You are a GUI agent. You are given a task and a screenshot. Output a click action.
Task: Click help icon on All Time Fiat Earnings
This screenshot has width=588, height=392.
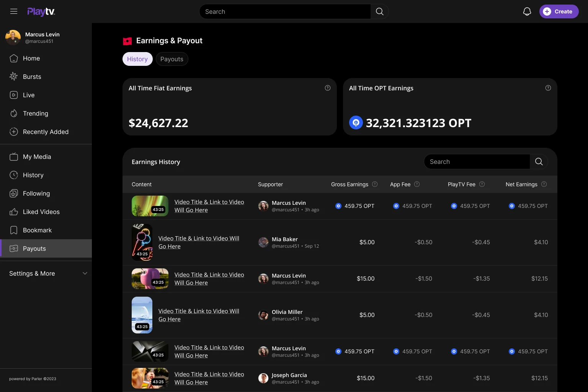coord(328,88)
